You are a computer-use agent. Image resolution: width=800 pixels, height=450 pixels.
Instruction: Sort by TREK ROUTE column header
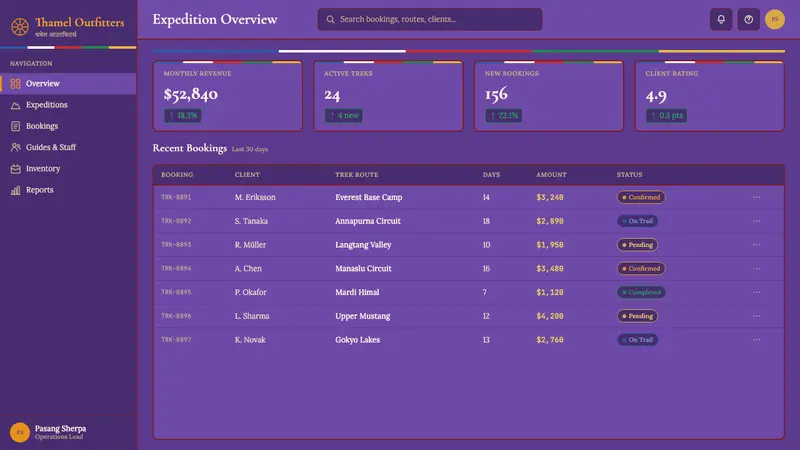click(357, 174)
